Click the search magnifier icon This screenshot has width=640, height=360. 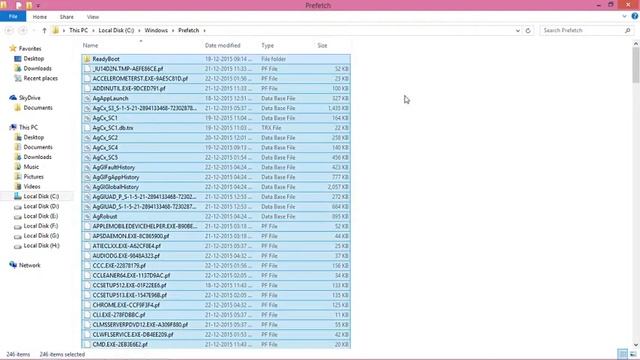(x=628, y=31)
